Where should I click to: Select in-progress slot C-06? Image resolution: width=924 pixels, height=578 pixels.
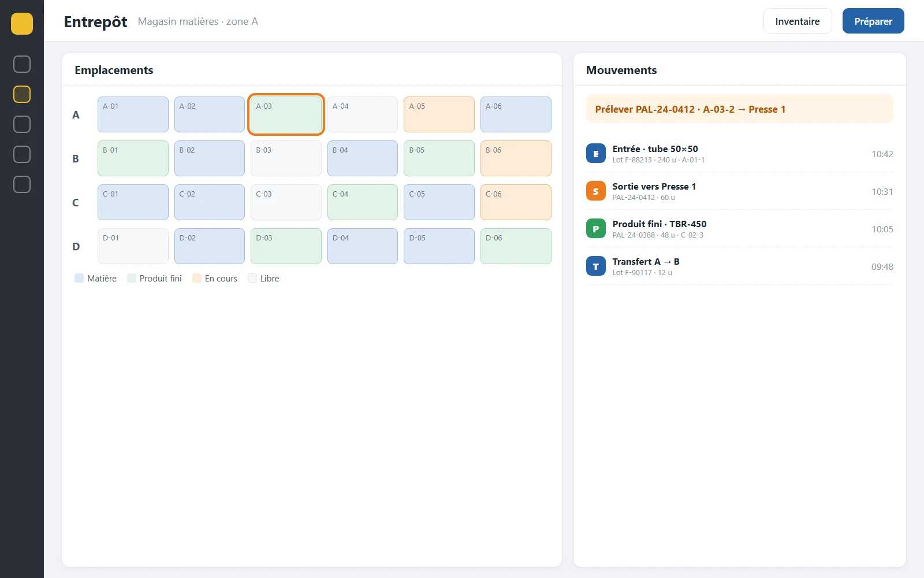516,202
